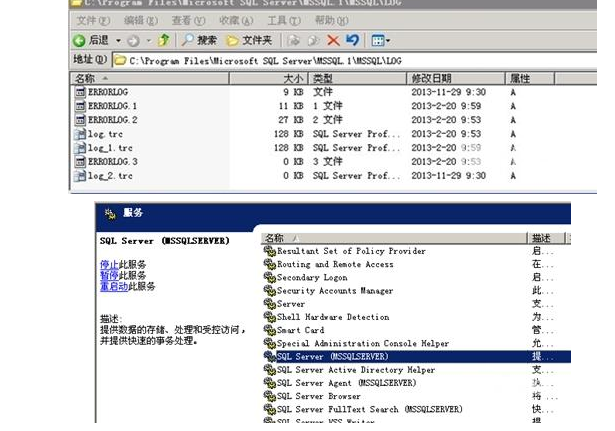
Task: Click the red Delete X icon
Action: pos(333,40)
